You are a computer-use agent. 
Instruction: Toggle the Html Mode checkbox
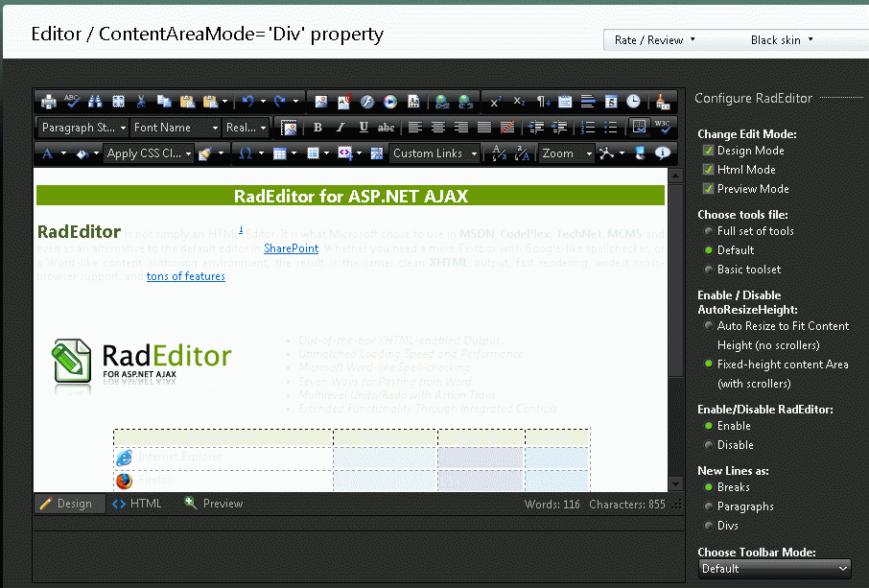pyautogui.click(x=708, y=169)
